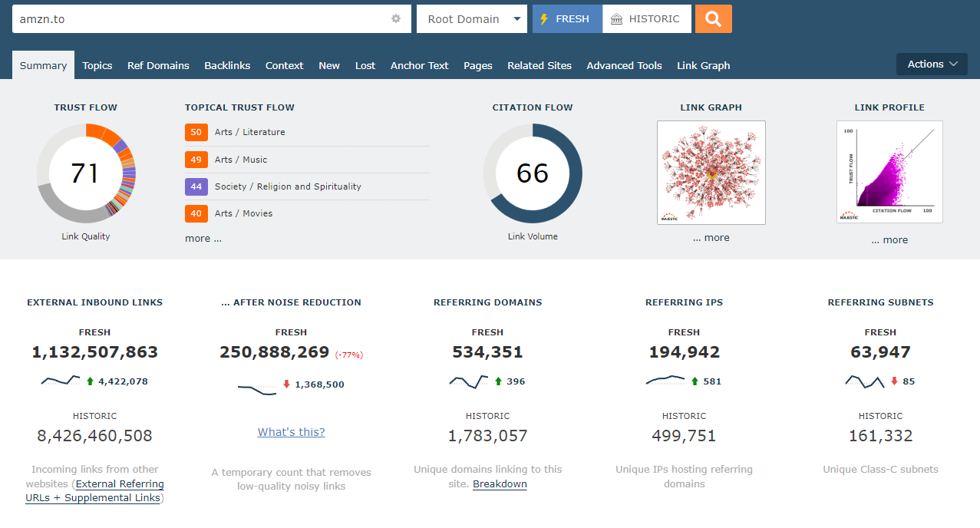Open the Advanced Tools tab
The width and height of the screenshot is (980, 528).
[624, 65]
